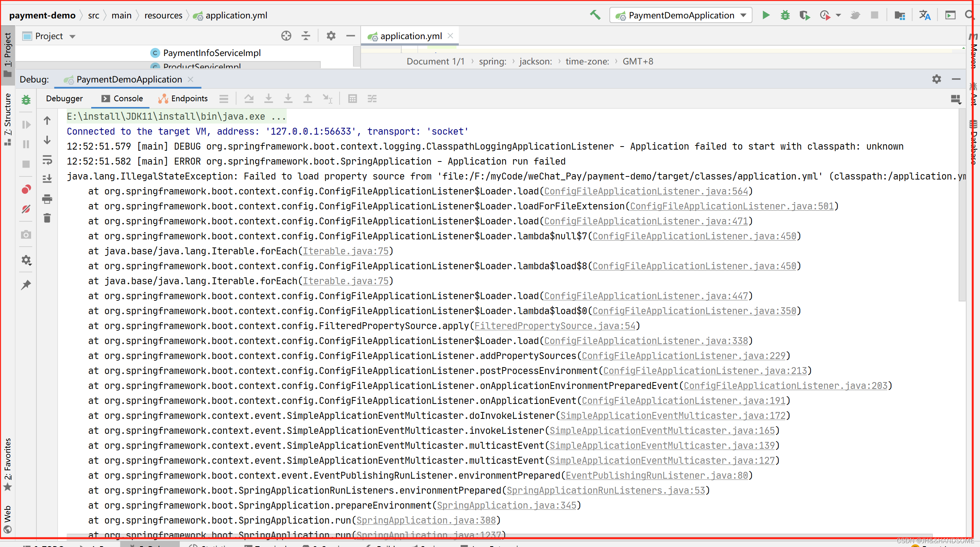
Task: Toggle Soft-Wrap in console
Action: pyautogui.click(x=47, y=160)
